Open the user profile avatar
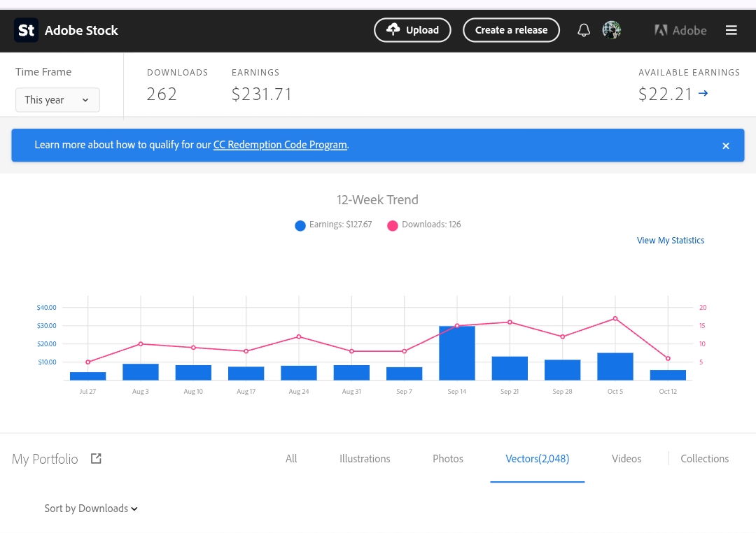756x533 pixels. [x=611, y=30]
